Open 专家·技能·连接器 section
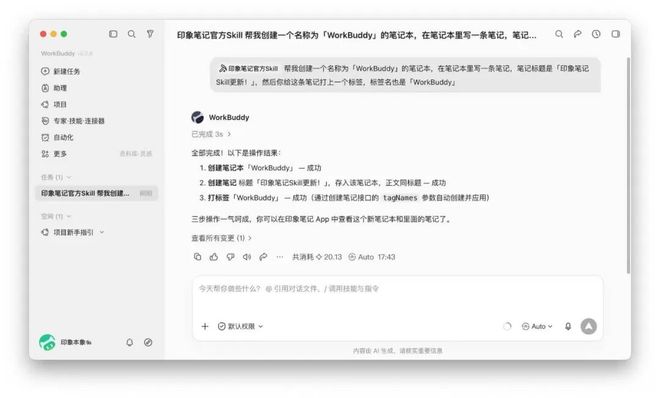 (73, 121)
